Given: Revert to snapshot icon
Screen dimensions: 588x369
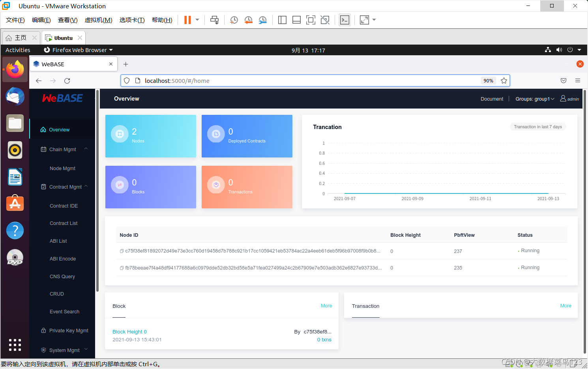Looking at the screenshot, I should pyautogui.click(x=248, y=20).
